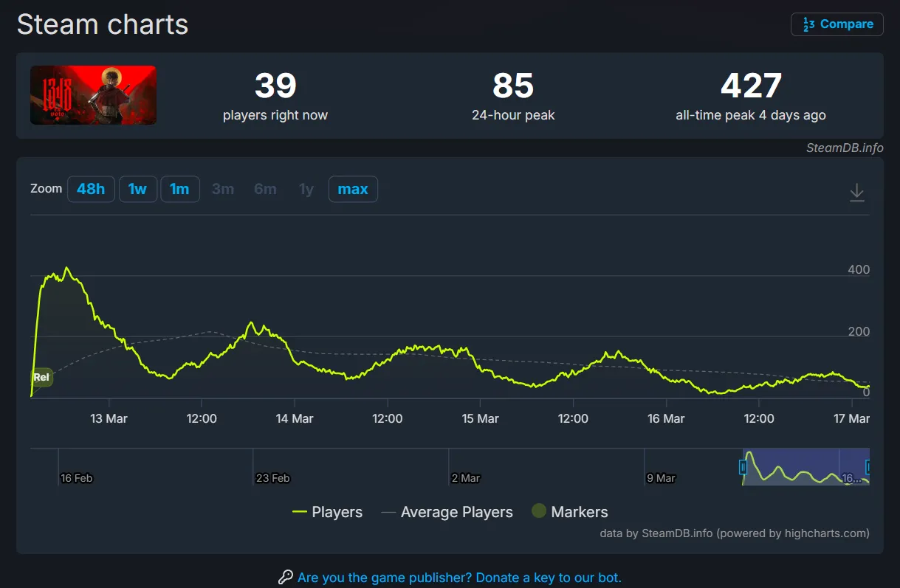Click the Rel release marker on the chart
The height and width of the screenshot is (588, 900).
pyautogui.click(x=41, y=377)
